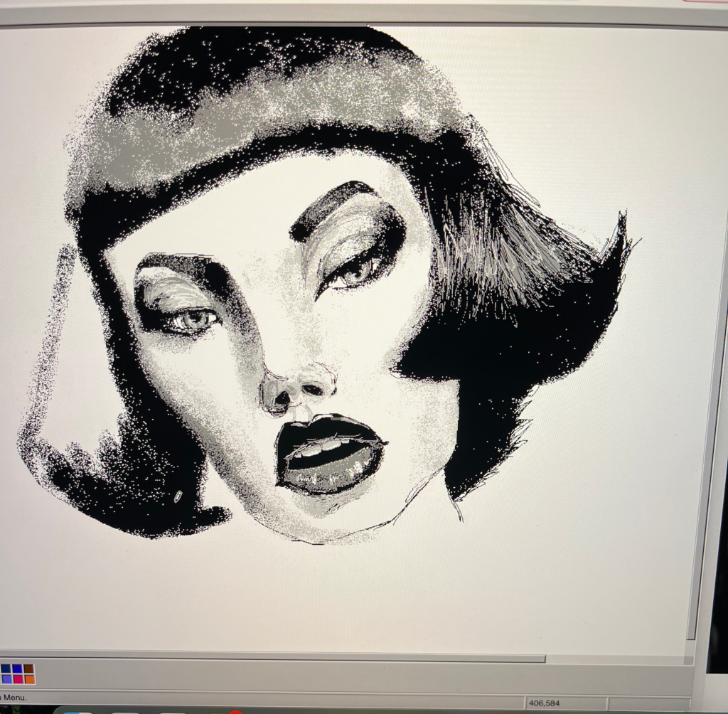Choose the brown color swatch
This screenshot has width=728, height=714.
click(x=28, y=668)
